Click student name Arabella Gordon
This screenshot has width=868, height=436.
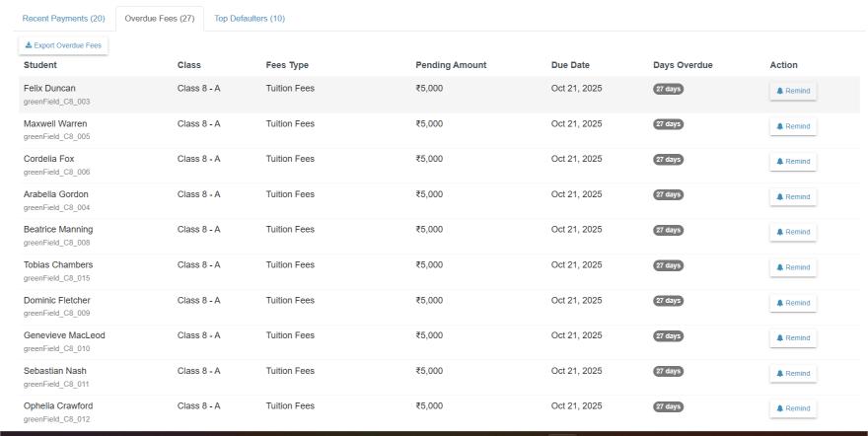[55, 194]
